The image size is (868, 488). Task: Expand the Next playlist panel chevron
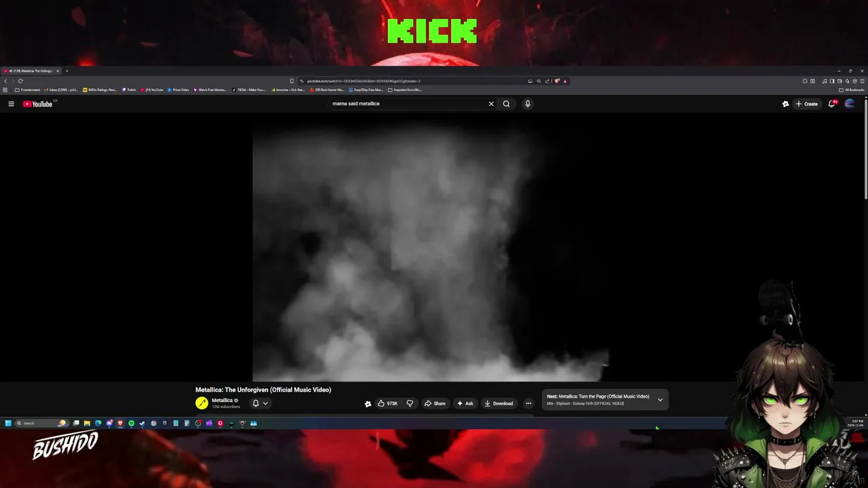coord(660,400)
